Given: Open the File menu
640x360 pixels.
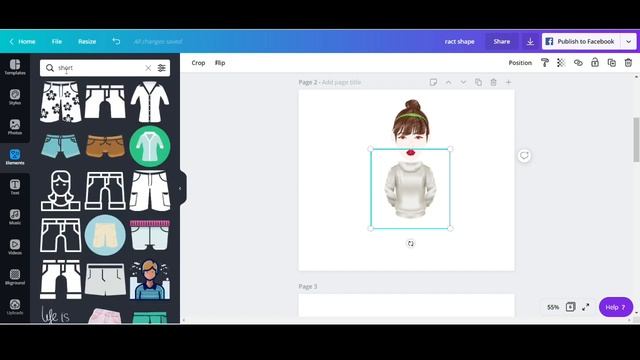Looking at the screenshot, I should (57, 41).
